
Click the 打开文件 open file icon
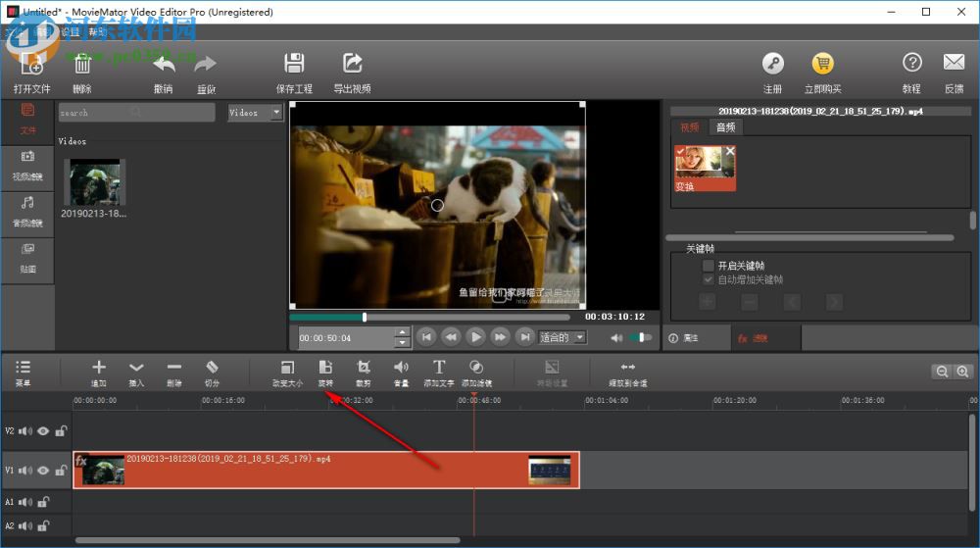coord(31,64)
